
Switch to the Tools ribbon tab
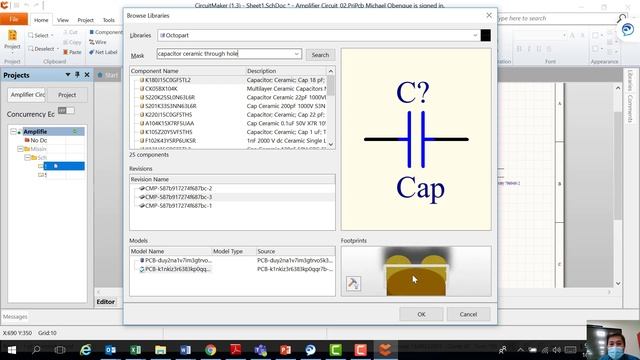coord(109,20)
